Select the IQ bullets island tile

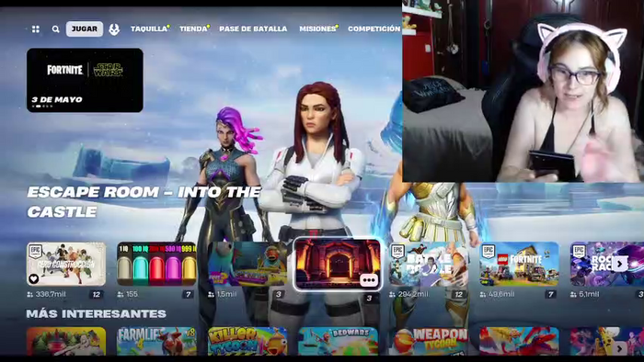(x=156, y=264)
